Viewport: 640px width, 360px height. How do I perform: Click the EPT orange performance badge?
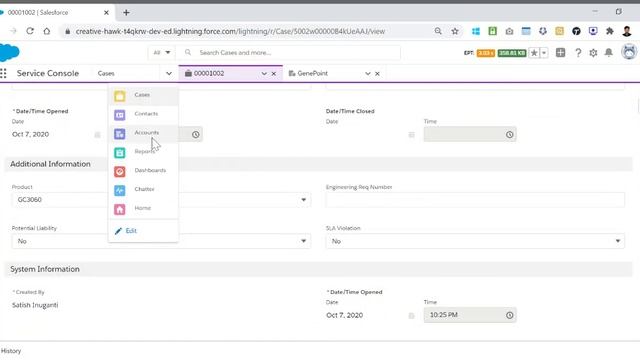[x=486, y=53]
